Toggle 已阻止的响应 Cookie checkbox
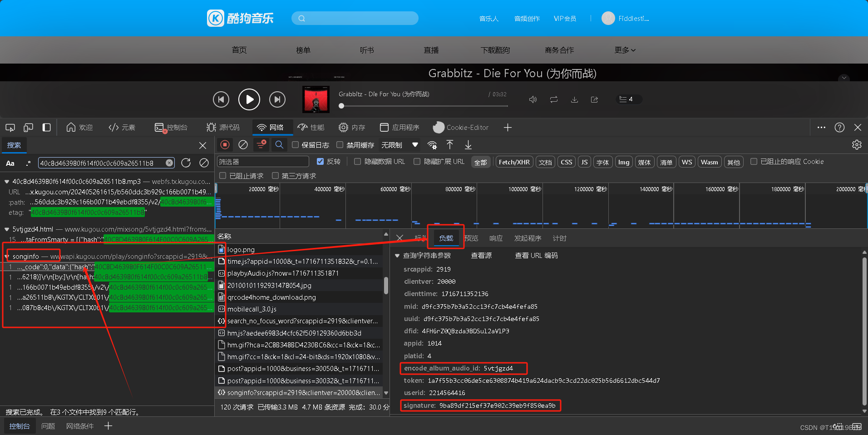868x435 pixels. pyautogui.click(x=754, y=162)
